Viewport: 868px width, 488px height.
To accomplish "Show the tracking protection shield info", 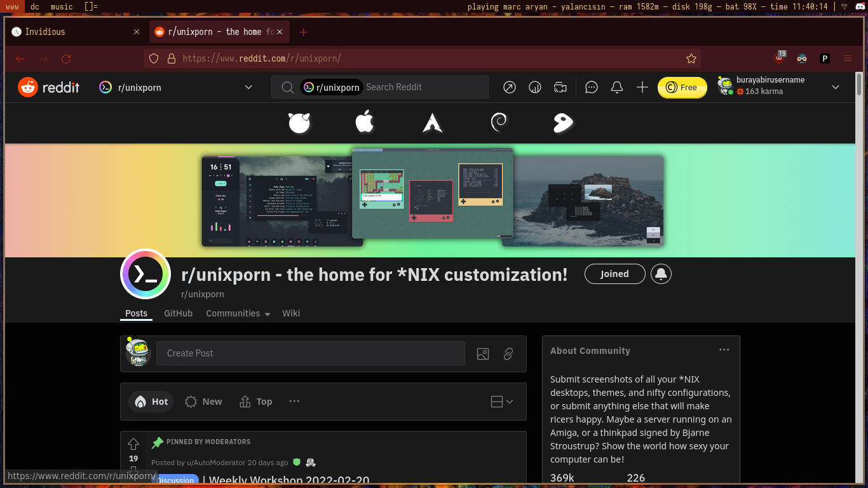I will click(153, 58).
